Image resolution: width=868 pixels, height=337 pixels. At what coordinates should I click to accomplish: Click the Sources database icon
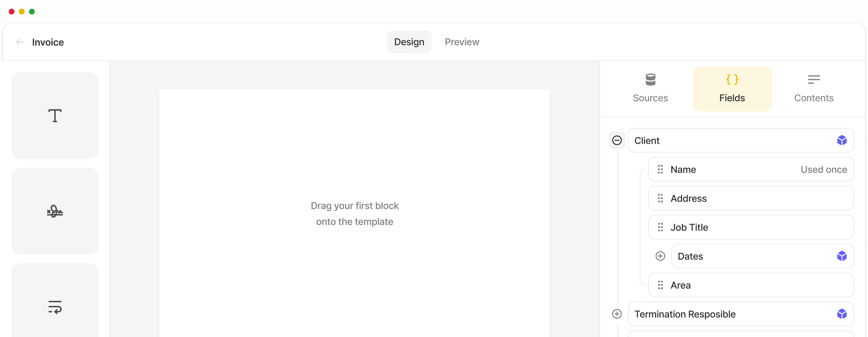point(650,80)
